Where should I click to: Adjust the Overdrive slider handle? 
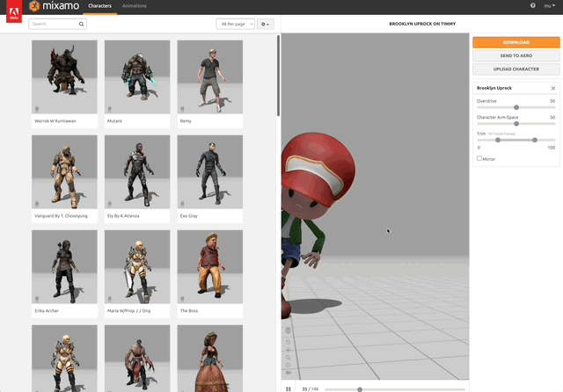pos(516,107)
